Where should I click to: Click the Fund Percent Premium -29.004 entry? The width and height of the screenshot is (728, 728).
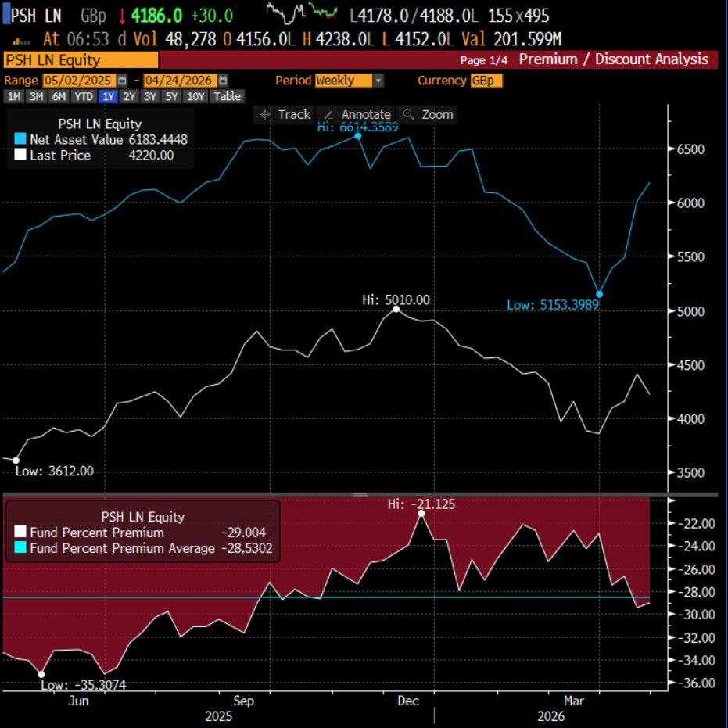pyautogui.click(x=140, y=532)
